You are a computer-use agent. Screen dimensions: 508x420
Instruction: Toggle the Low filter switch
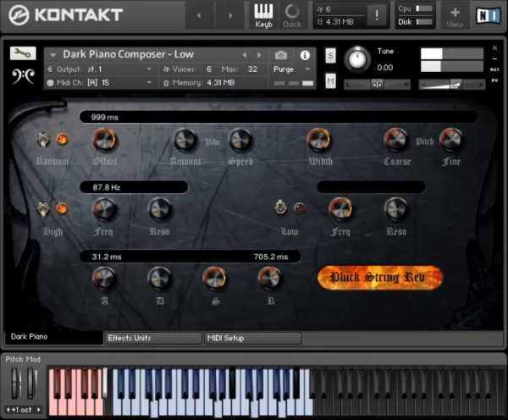[x=280, y=207]
